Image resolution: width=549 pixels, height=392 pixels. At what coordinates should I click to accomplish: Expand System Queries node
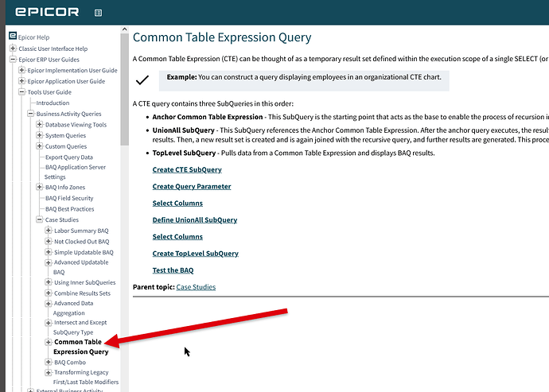coord(40,135)
